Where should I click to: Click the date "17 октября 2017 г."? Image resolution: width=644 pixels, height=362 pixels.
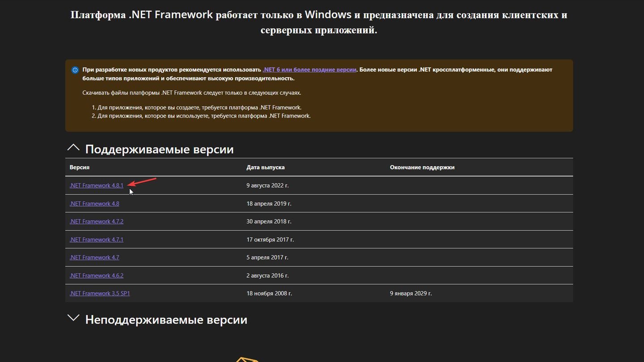270,240
